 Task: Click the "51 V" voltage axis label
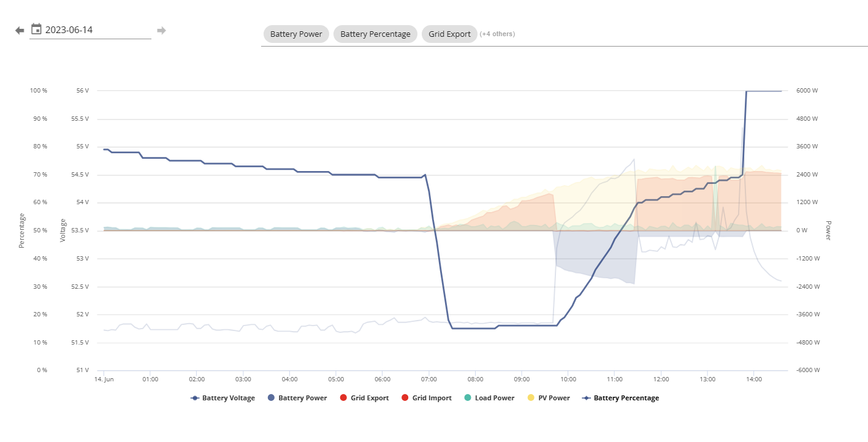pos(82,370)
